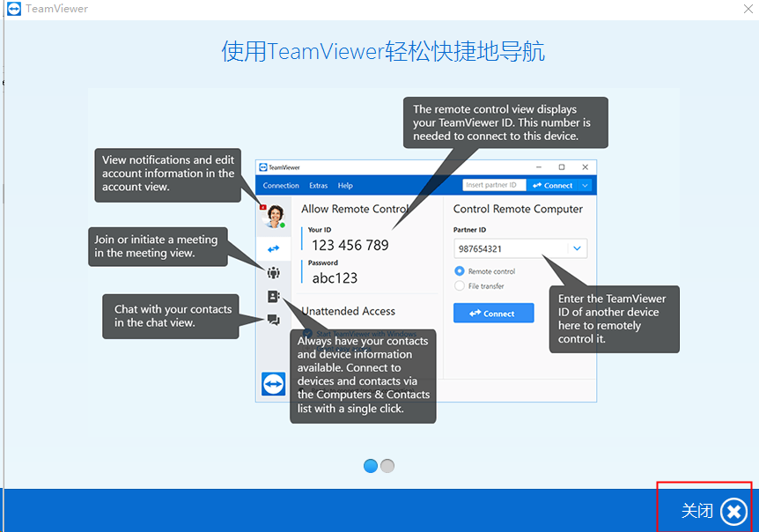Open the meeting view icon in the sidebar
Viewport: 759px width, 532px height.
pos(274,272)
